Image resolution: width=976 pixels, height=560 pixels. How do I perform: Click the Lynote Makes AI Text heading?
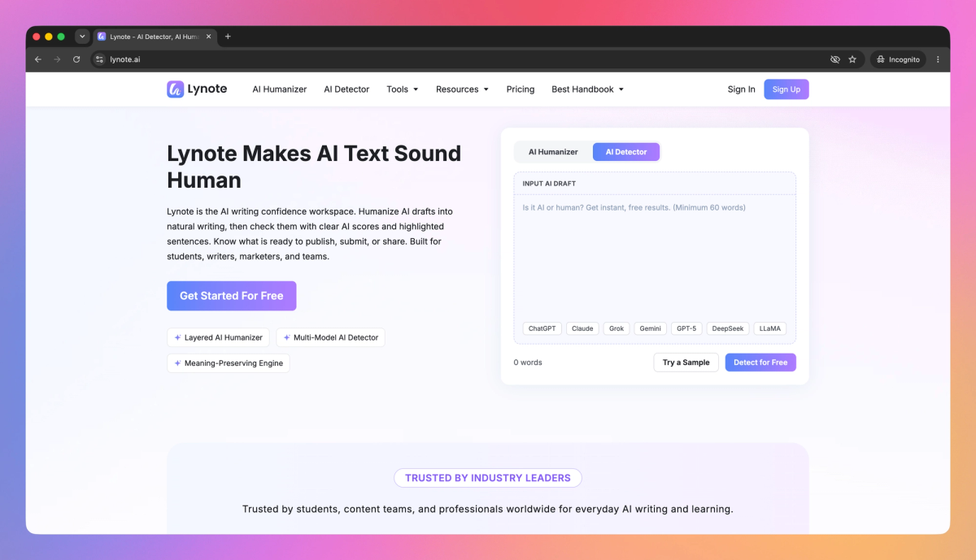[x=314, y=167]
